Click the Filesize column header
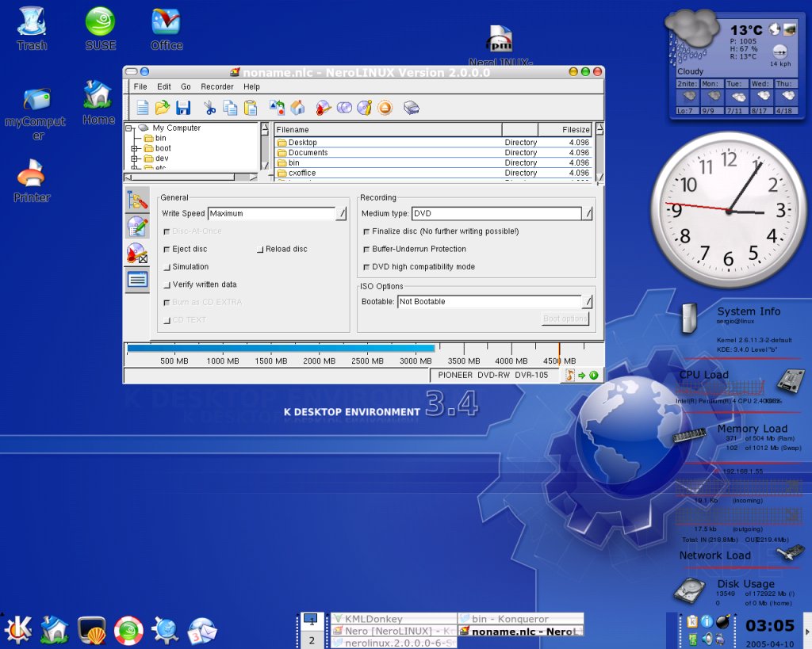Image resolution: width=812 pixels, height=649 pixels. coord(565,130)
